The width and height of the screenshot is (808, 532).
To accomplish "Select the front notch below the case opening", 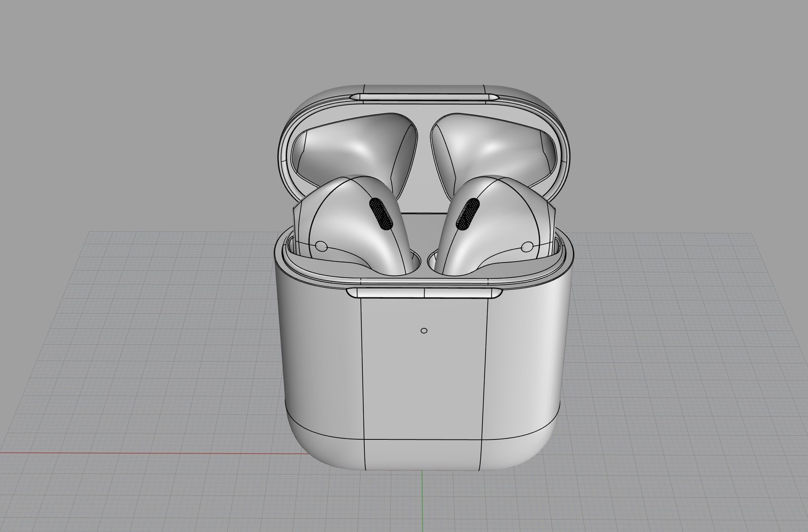I will 424,293.
